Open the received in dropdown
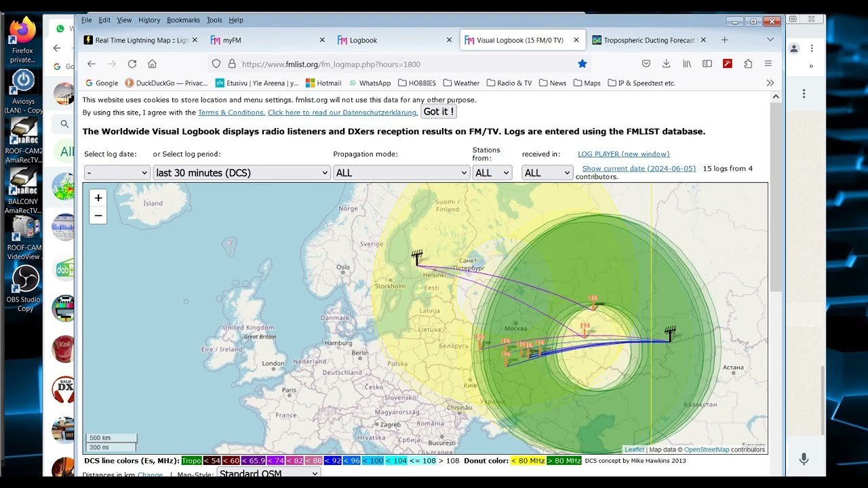Image resolution: width=868 pixels, height=488 pixels. click(x=547, y=173)
